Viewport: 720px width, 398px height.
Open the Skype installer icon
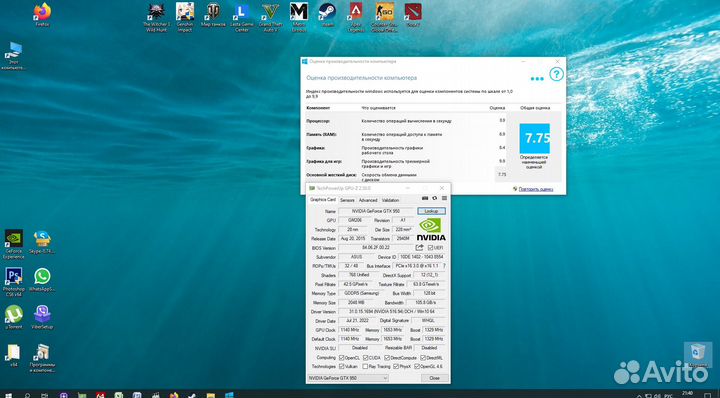point(42,242)
